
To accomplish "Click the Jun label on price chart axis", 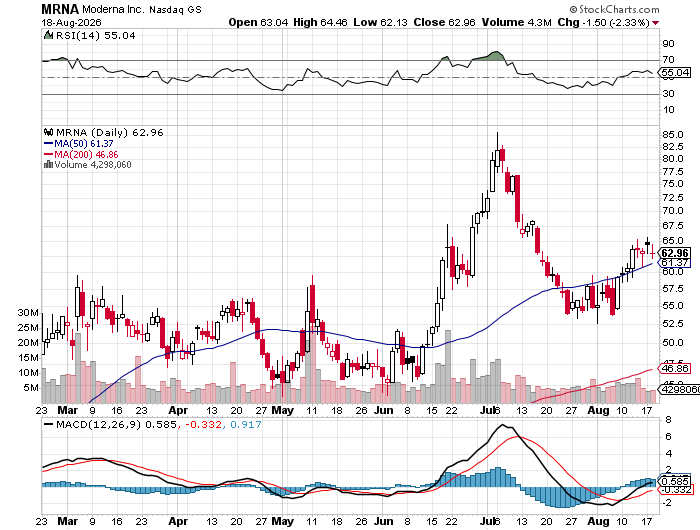I will click(x=383, y=410).
